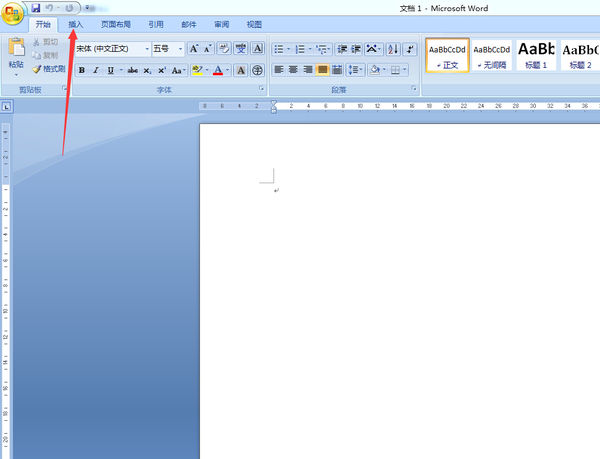Open phonetic guide 文 icon

[241, 49]
